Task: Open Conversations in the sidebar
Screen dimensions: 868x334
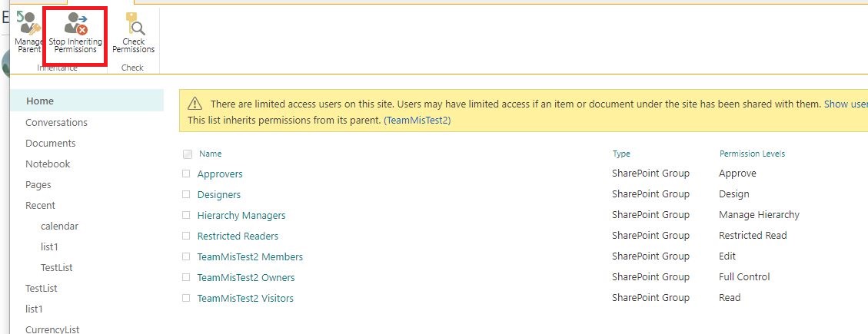Action: (56, 122)
